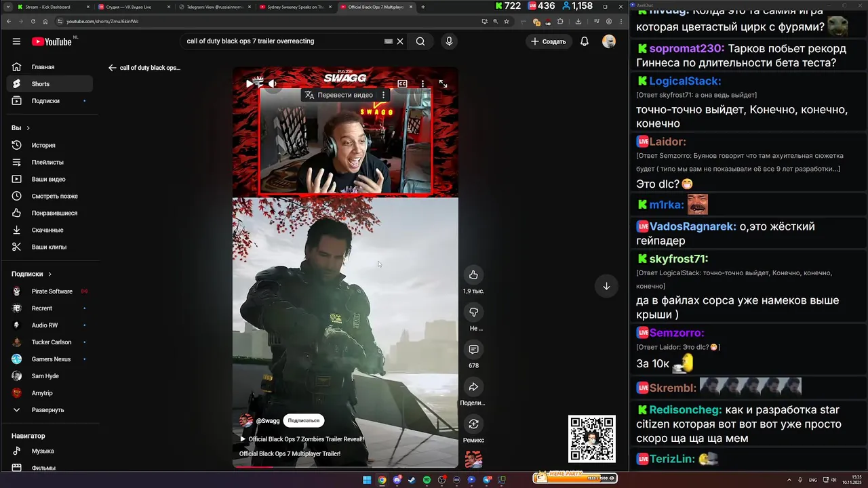
Task: Expand the Подписки subscriptions heading
Action: (x=31, y=274)
